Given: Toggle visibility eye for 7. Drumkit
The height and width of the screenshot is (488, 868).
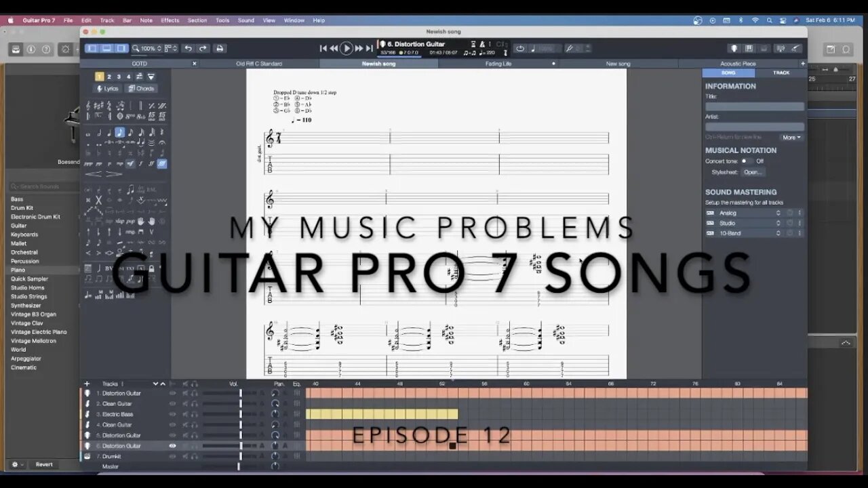Looking at the screenshot, I should [172, 456].
